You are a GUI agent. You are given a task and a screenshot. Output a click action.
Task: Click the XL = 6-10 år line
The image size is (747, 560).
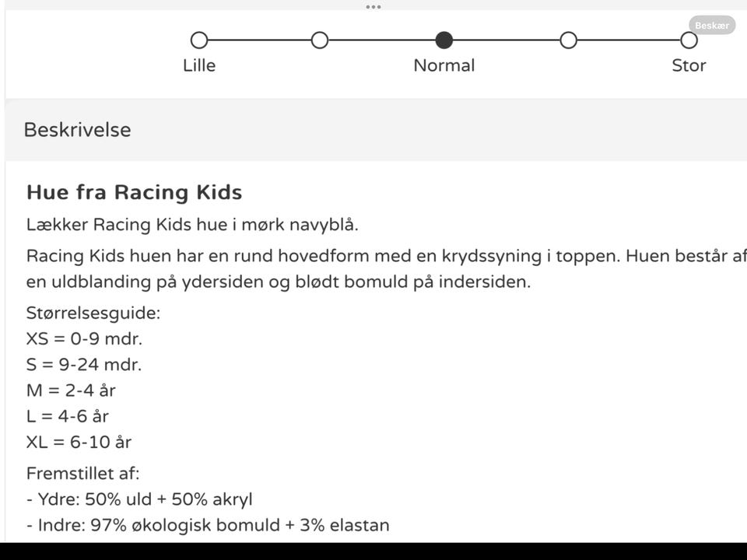tap(79, 442)
